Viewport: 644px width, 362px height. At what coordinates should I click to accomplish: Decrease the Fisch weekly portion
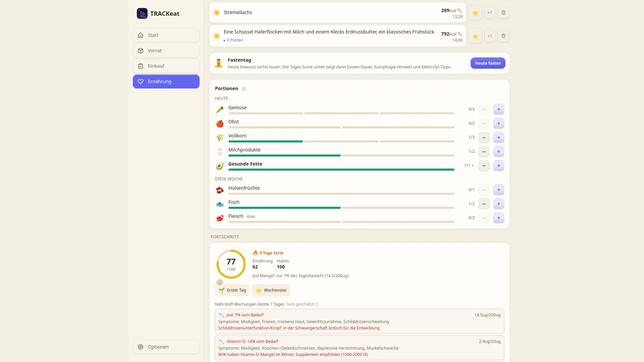(x=484, y=204)
